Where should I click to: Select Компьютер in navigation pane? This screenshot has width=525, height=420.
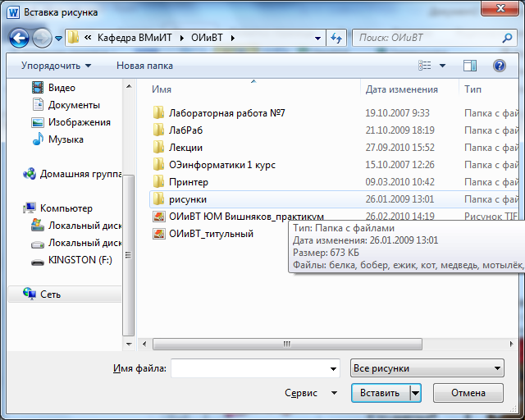(x=57, y=208)
